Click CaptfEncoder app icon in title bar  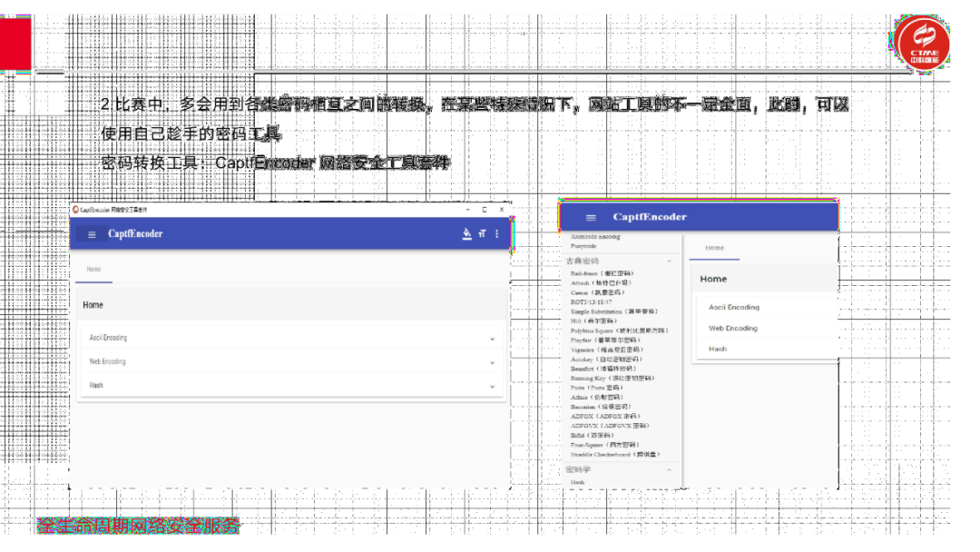point(75,210)
